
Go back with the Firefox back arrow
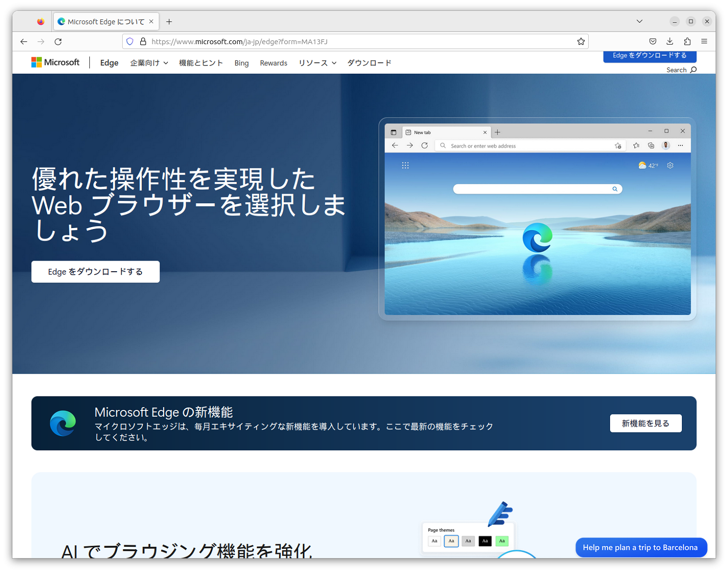tap(24, 42)
